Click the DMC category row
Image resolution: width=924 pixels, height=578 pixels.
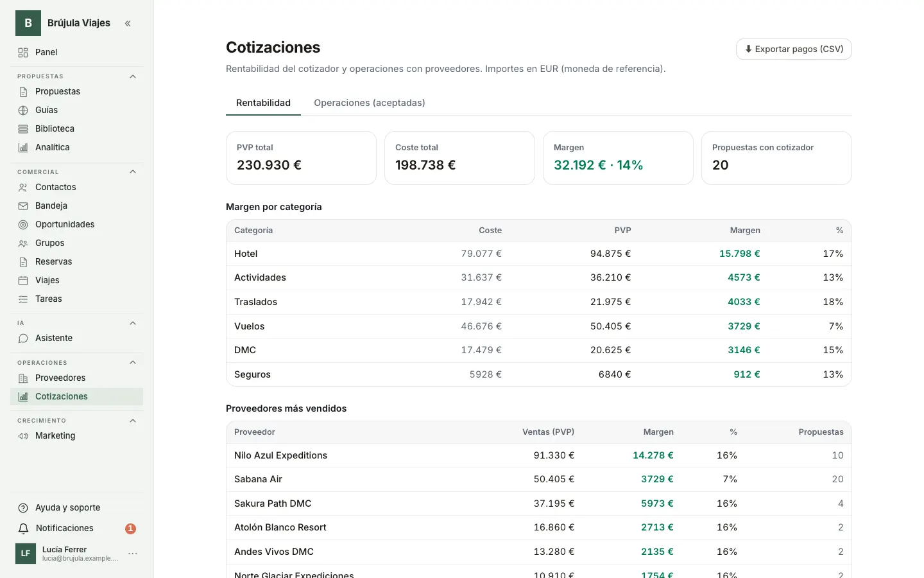point(539,350)
